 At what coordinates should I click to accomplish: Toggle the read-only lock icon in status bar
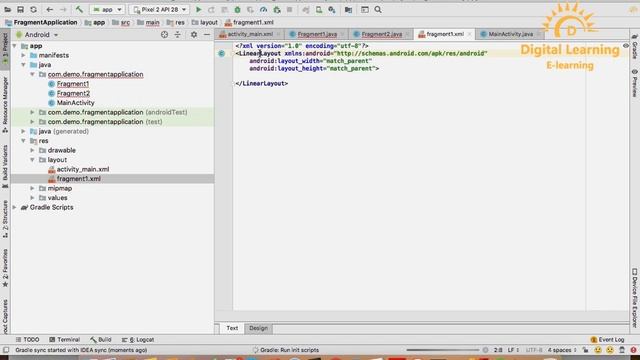click(x=585, y=350)
